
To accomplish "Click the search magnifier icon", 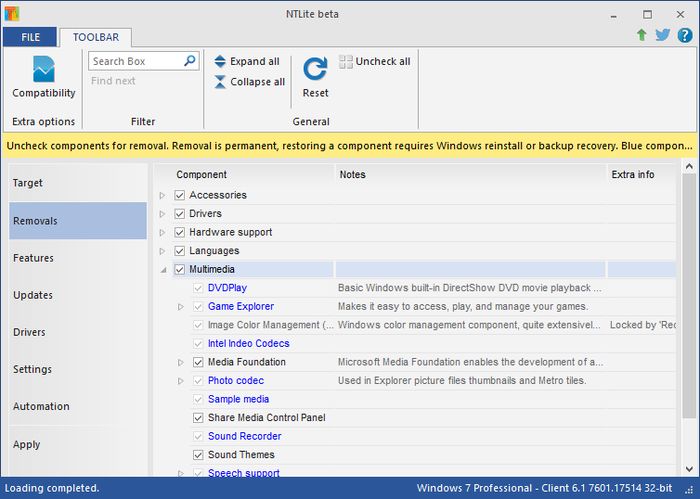I will pos(190,62).
